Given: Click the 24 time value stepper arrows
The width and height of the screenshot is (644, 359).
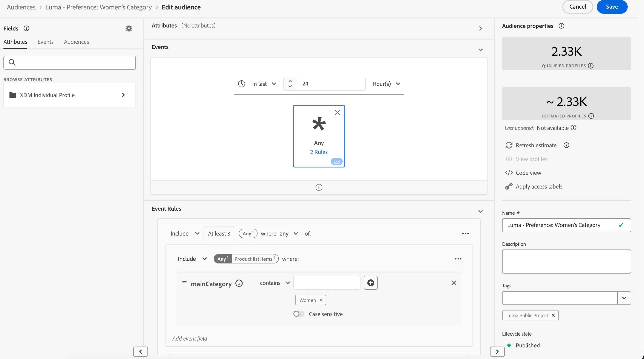Looking at the screenshot, I should pyautogui.click(x=290, y=84).
